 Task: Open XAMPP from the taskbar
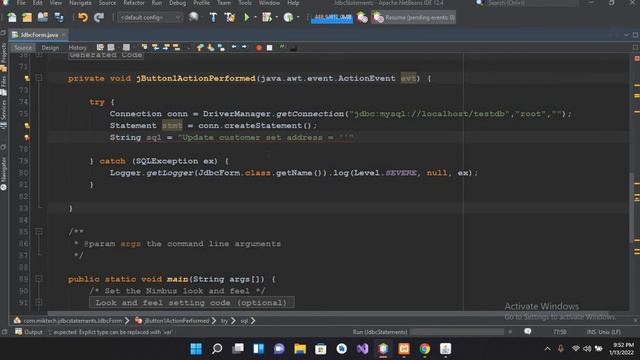coord(404,349)
